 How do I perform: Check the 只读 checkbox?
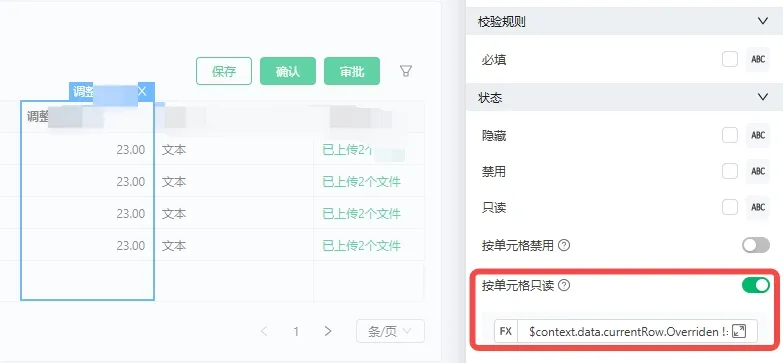click(x=730, y=207)
